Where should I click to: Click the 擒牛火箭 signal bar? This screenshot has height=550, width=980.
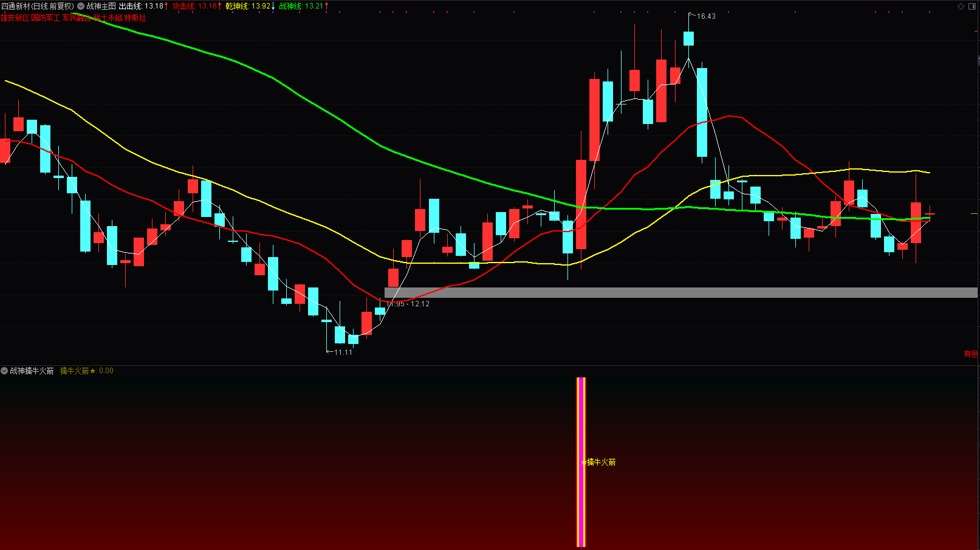(581, 462)
